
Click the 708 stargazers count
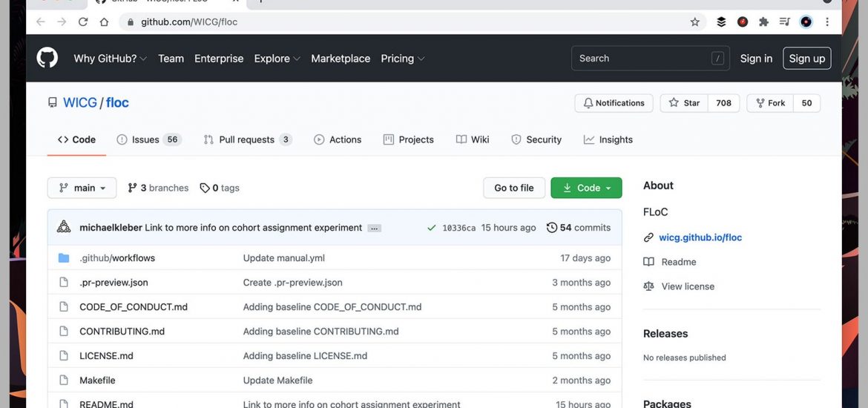coord(723,103)
